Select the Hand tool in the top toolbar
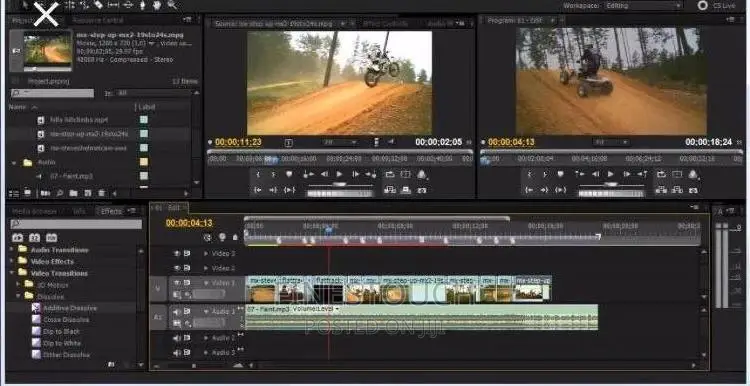 coord(157,5)
